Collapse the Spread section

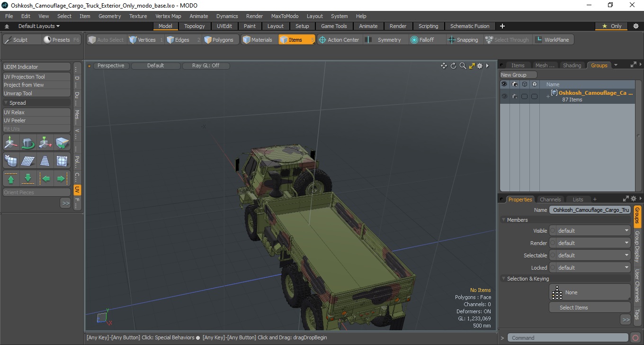pos(6,103)
